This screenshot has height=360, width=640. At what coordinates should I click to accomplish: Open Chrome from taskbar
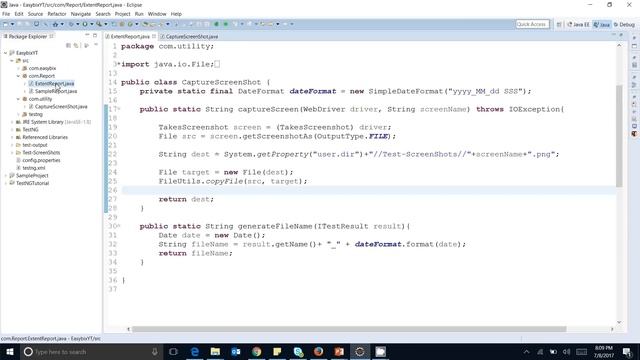click(256, 351)
